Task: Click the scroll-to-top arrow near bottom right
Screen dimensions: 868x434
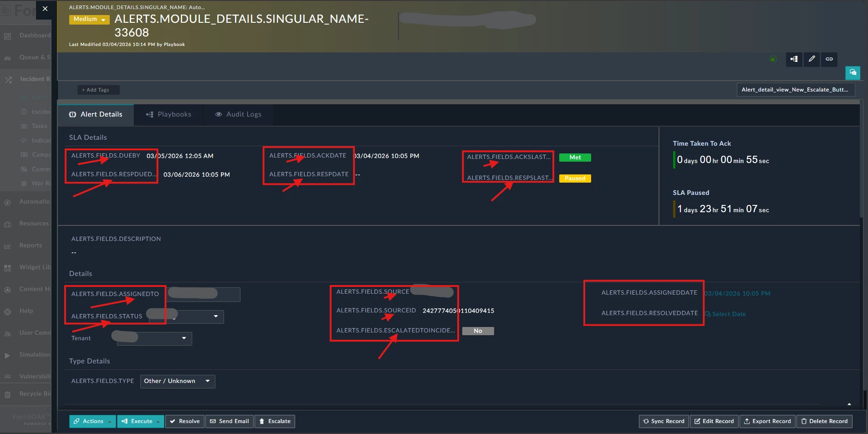Action: (849, 404)
